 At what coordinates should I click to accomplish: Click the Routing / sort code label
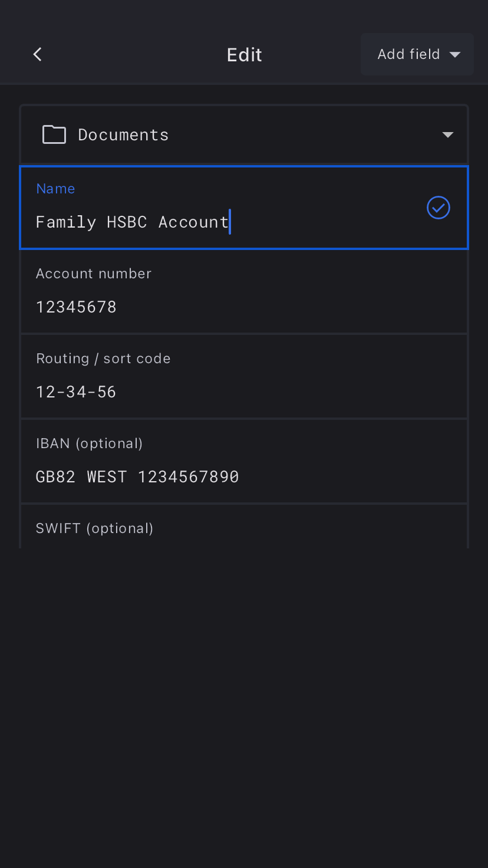pos(103,359)
